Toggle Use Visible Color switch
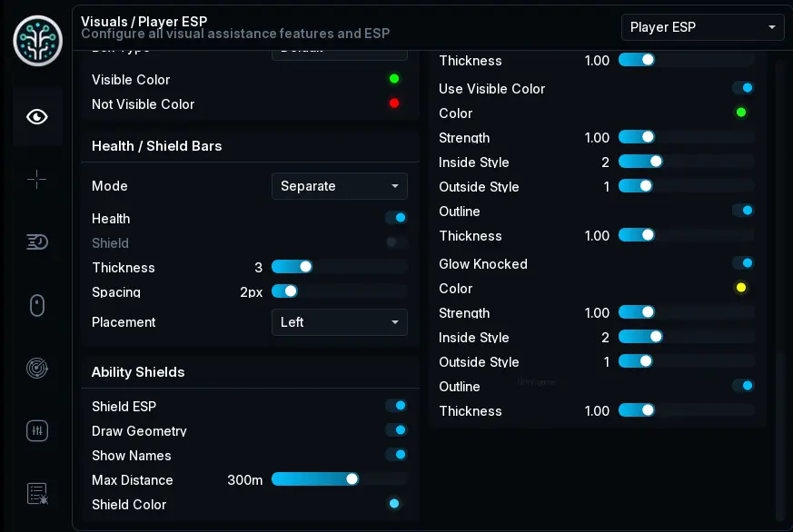The height and width of the screenshot is (532, 793). tap(743, 88)
